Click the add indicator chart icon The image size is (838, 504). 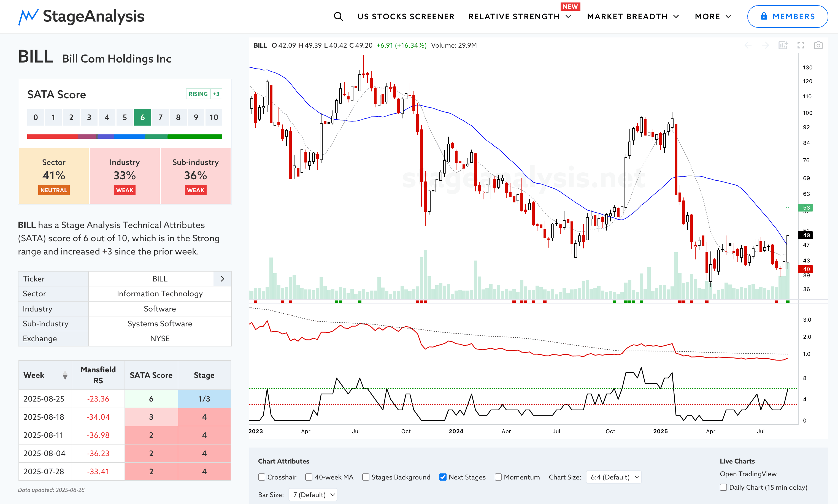click(783, 45)
